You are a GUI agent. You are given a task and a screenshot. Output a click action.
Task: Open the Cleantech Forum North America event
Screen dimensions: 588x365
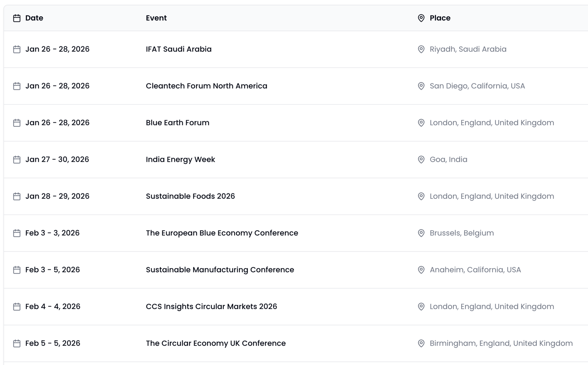(206, 86)
